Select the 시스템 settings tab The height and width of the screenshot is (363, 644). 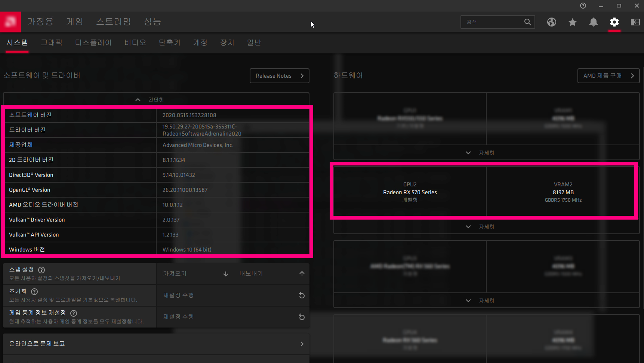tap(17, 43)
